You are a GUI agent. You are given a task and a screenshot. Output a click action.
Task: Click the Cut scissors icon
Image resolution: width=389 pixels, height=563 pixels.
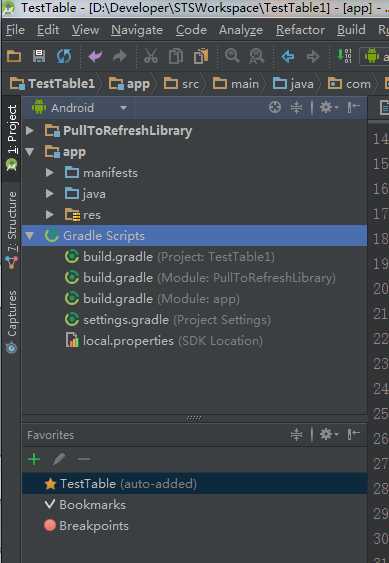[151, 56]
